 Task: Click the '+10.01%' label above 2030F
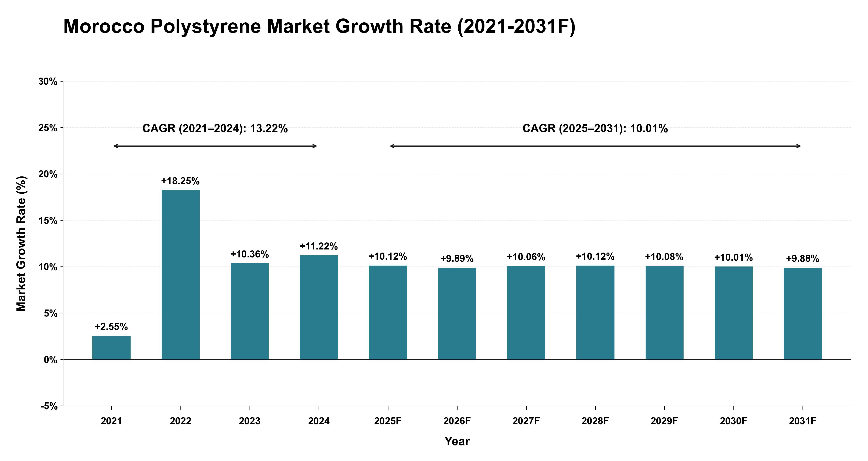point(734,257)
